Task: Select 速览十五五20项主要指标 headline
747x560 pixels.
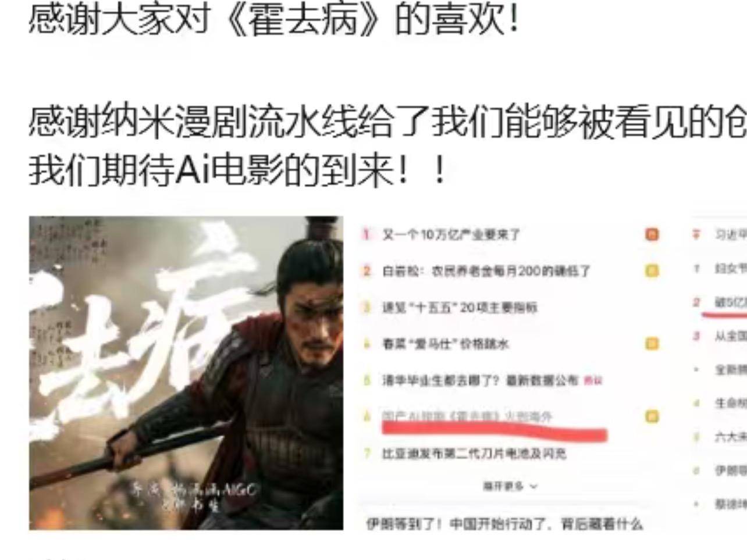Action: click(x=460, y=308)
